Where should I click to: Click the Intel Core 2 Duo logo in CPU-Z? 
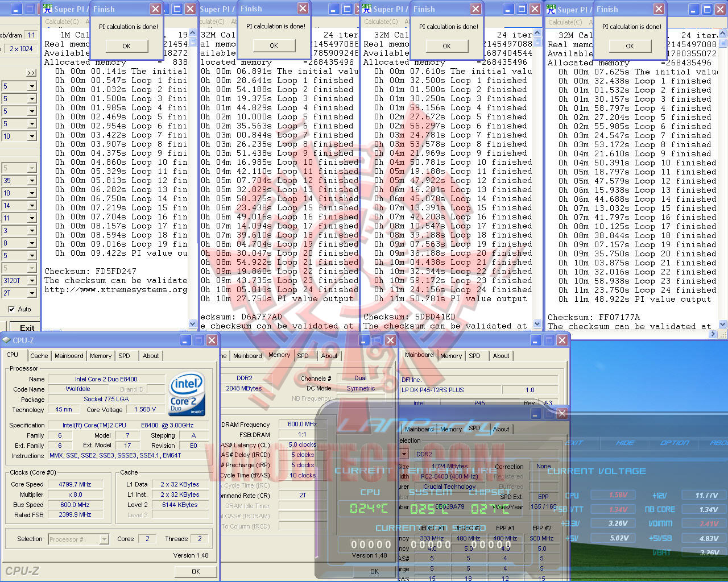[x=187, y=394]
